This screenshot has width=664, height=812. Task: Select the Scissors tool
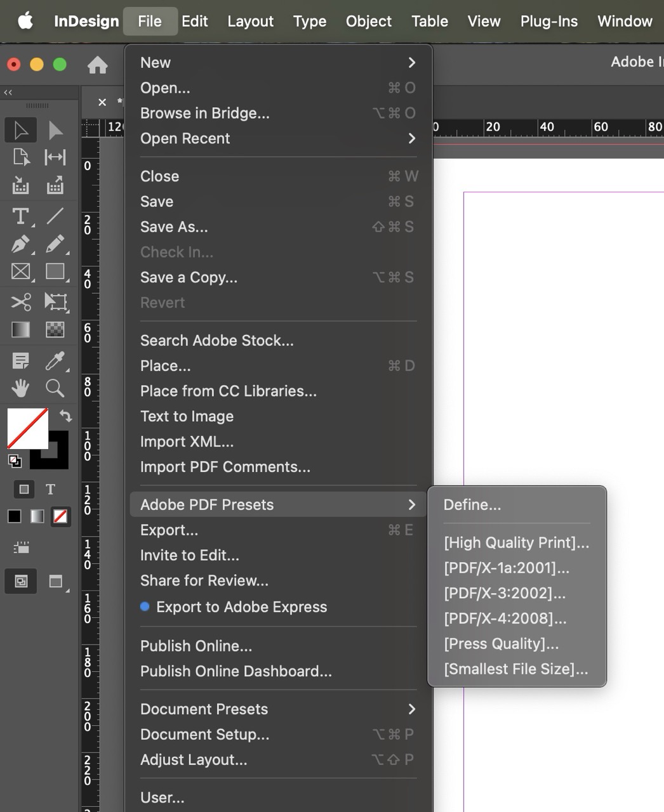(x=20, y=301)
